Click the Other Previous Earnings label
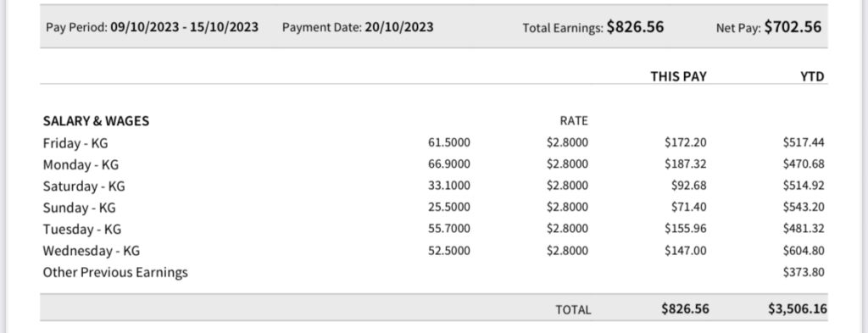Viewport: 868px width, 333px height. pos(115,272)
